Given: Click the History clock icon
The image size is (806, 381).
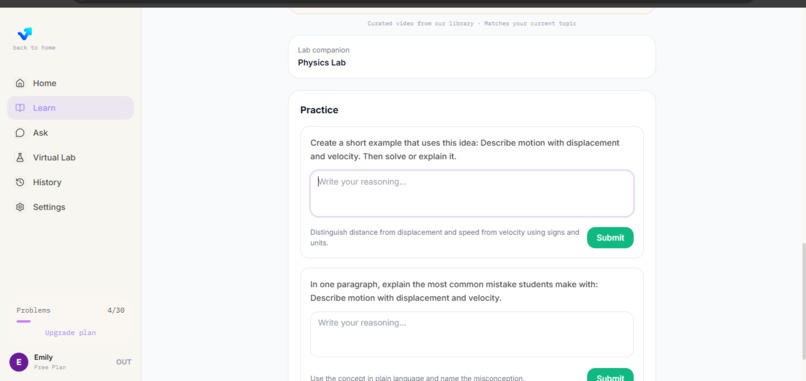Looking at the screenshot, I should click(20, 182).
